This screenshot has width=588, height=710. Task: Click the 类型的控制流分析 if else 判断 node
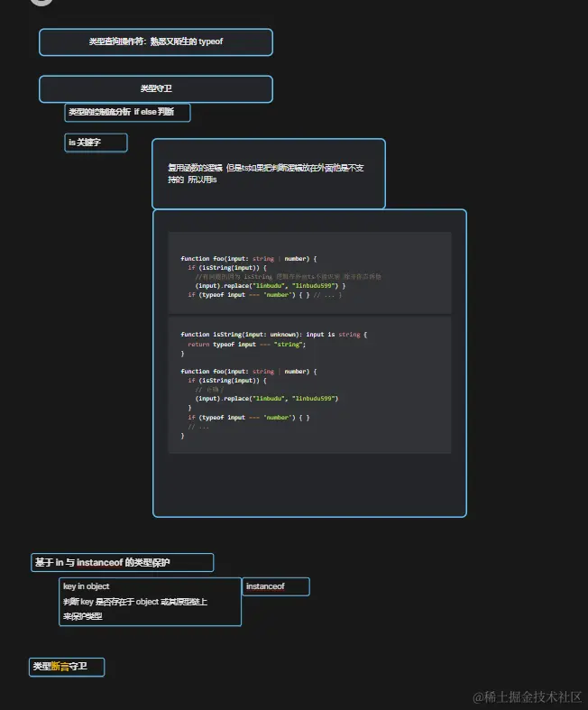(127, 113)
